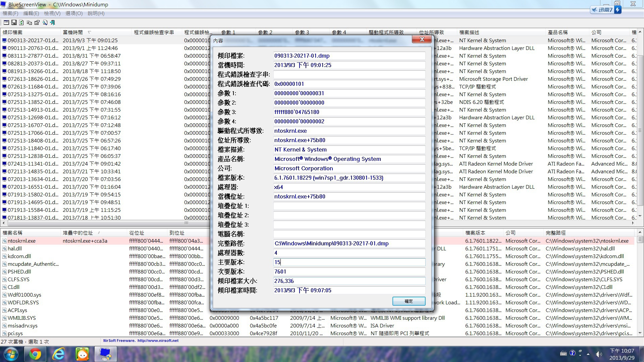Click the 完整路徑 field in the dialog
Viewport: 644px width, 362px height.
tap(349, 243)
